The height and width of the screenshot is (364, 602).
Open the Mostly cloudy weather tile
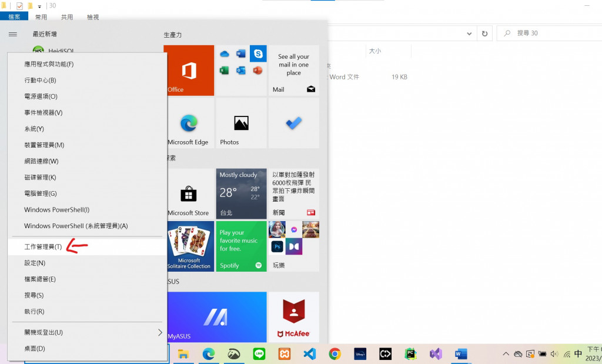[x=241, y=193]
